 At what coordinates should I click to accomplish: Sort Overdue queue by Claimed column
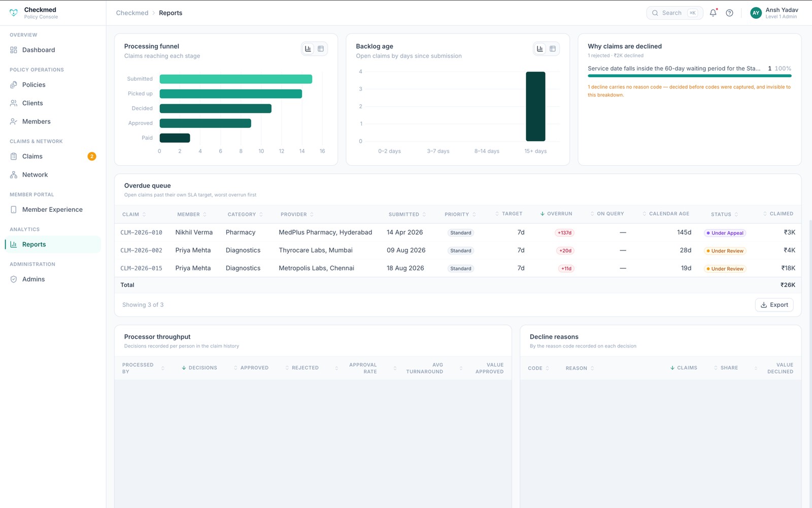coord(778,214)
